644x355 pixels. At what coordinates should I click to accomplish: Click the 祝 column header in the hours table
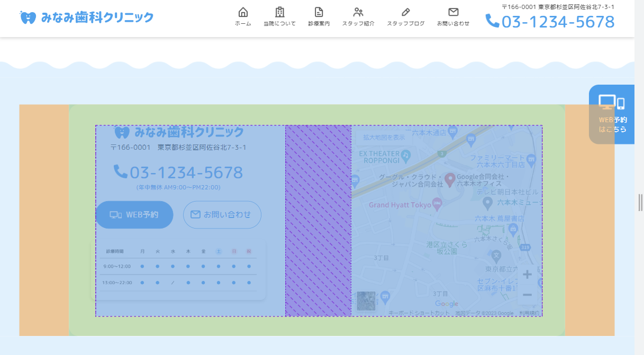[x=249, y=251]
